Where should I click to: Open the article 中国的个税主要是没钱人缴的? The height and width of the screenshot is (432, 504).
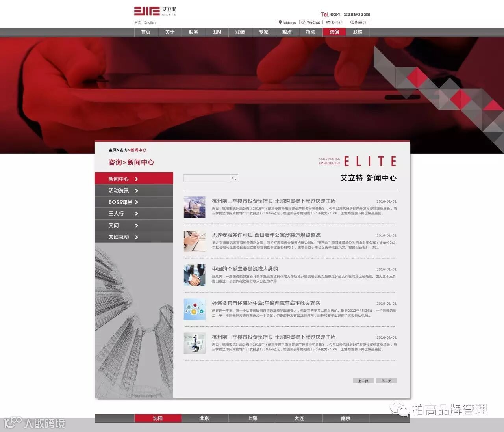[245, 269]
